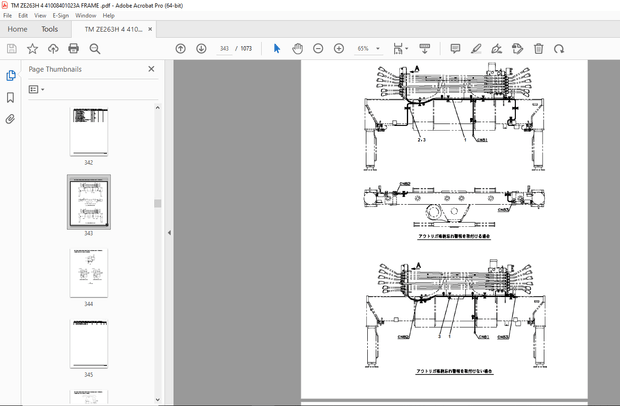The width and height of the screenshot is (620, 406).
Task: Open the Sign document tool
Action: coord(497,49)
